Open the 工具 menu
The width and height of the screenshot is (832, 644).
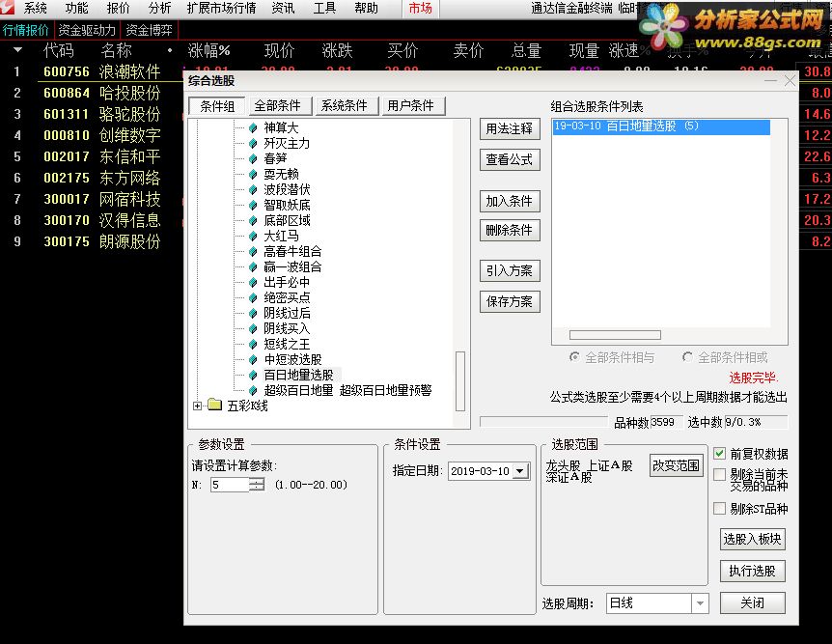[324, 8]
